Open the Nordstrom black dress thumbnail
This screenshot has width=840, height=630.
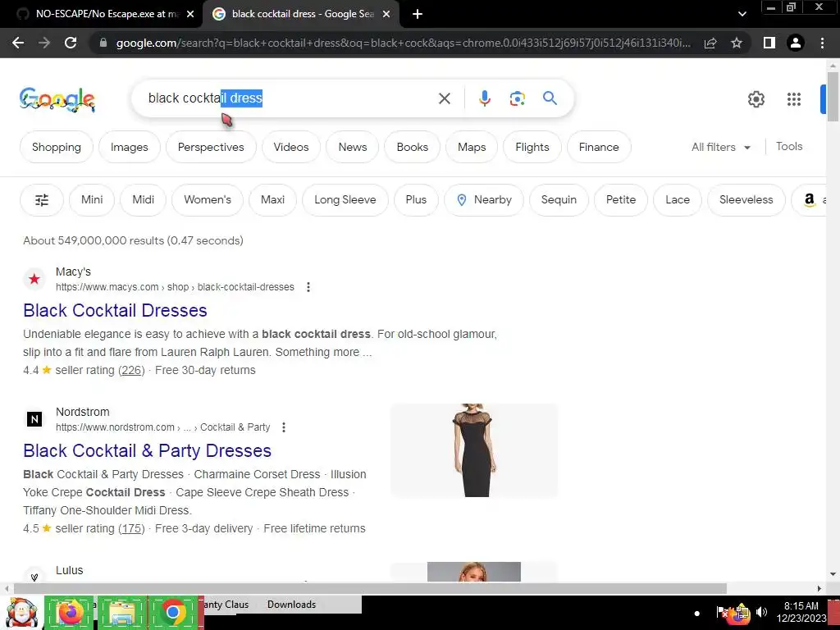(x=474, y=450)
